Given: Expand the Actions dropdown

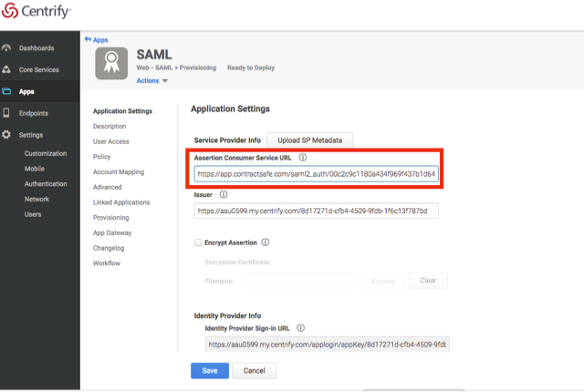Looking at the screenshot, I should click(x=152, y=81).
